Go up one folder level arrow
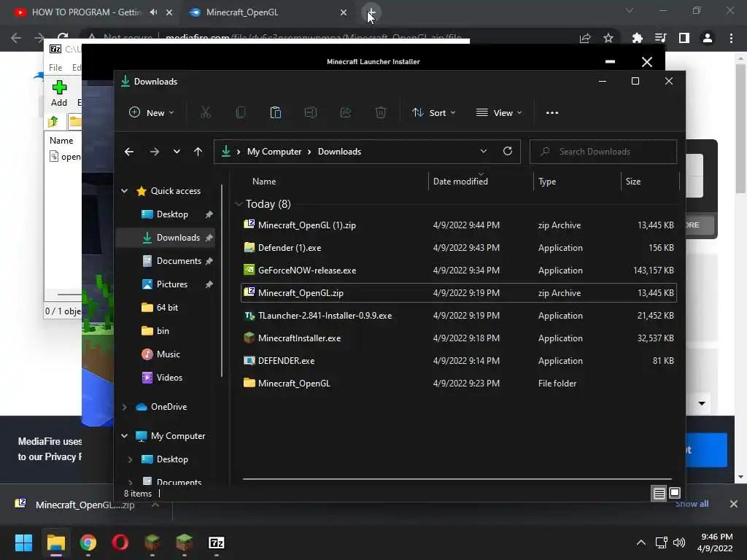The height and width of the screenshot is (560, 747). click(198, 152)
